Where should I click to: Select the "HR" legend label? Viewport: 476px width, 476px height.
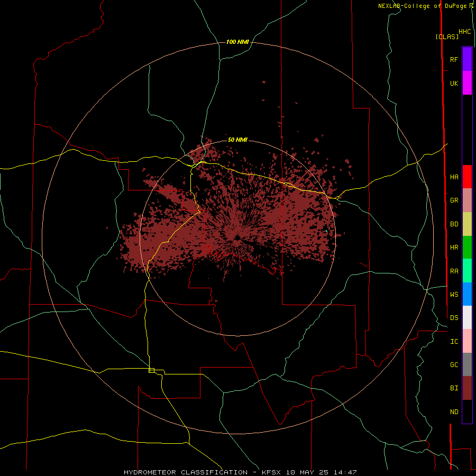[x=454, y=248]
